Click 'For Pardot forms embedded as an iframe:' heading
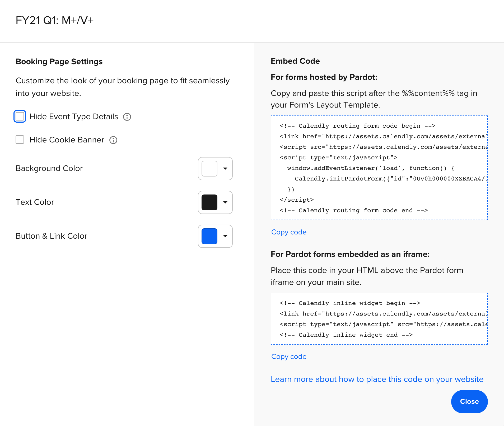The image size is (504, 426). (x=350, y=254)
